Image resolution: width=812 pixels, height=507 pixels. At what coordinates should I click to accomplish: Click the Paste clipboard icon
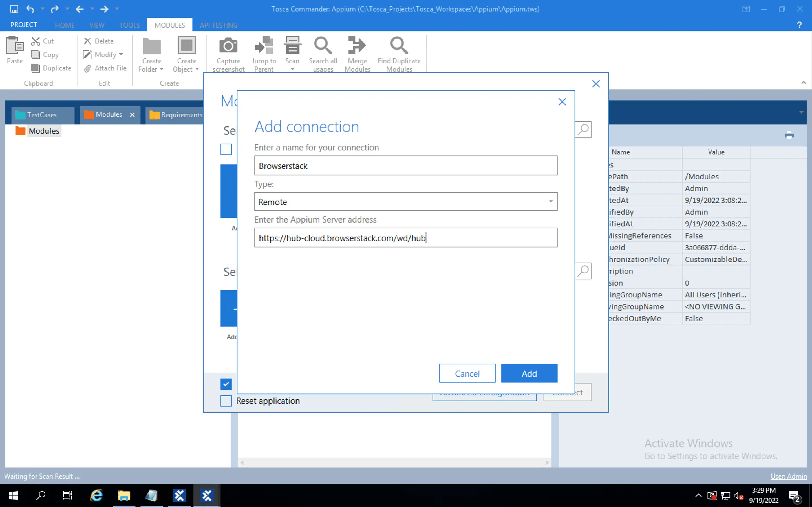pyautogui.click(x=15, y=46)
